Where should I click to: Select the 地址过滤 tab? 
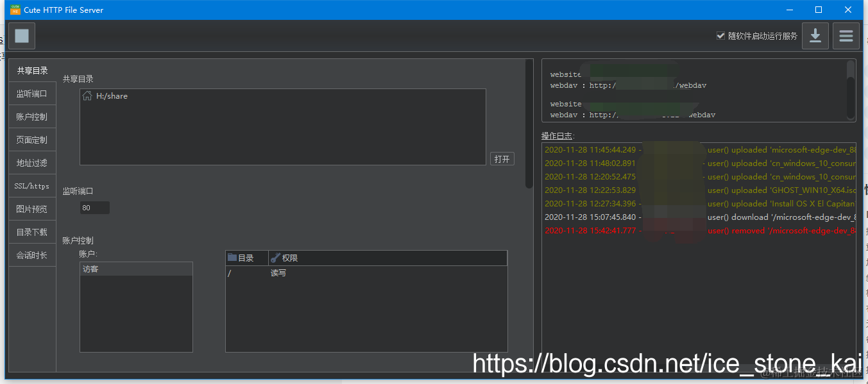coord(32,163)
